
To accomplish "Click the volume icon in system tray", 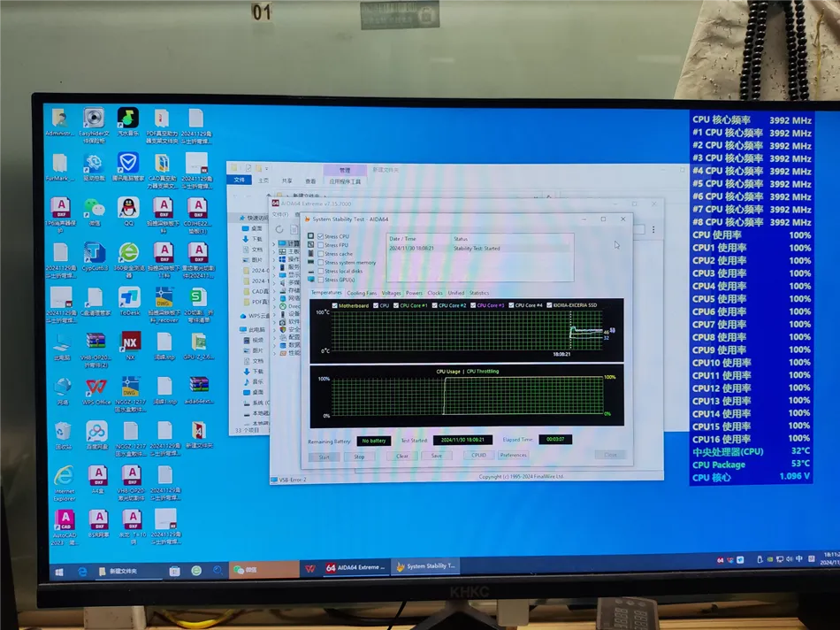I will 790,558.
